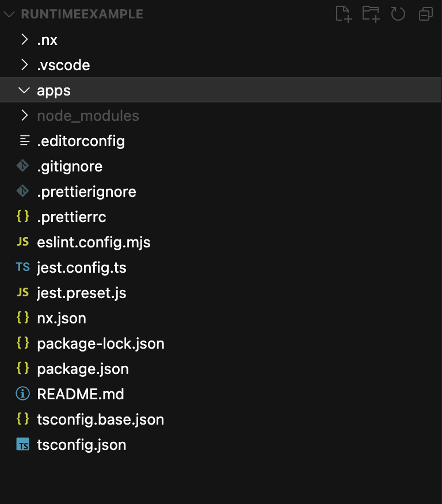Viewport: 442px width, 504px height.
Task: Select the jest.preset.js file
Action: coord(81,293)
